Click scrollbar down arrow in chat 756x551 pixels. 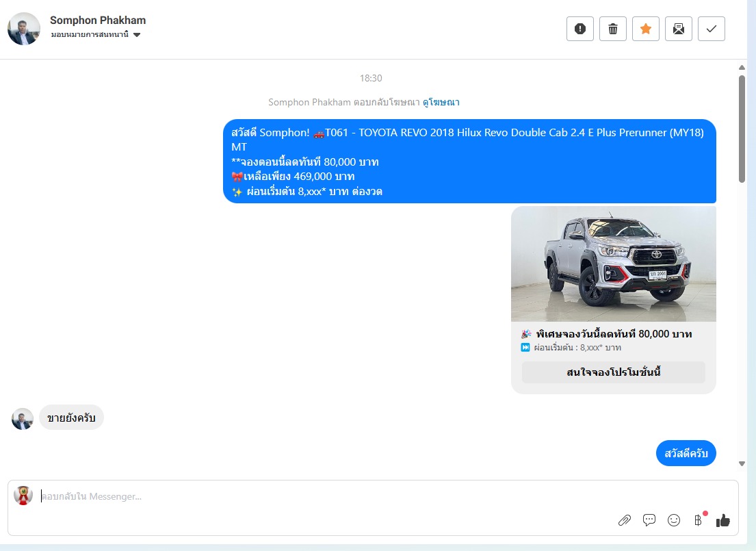click(742, 463)
